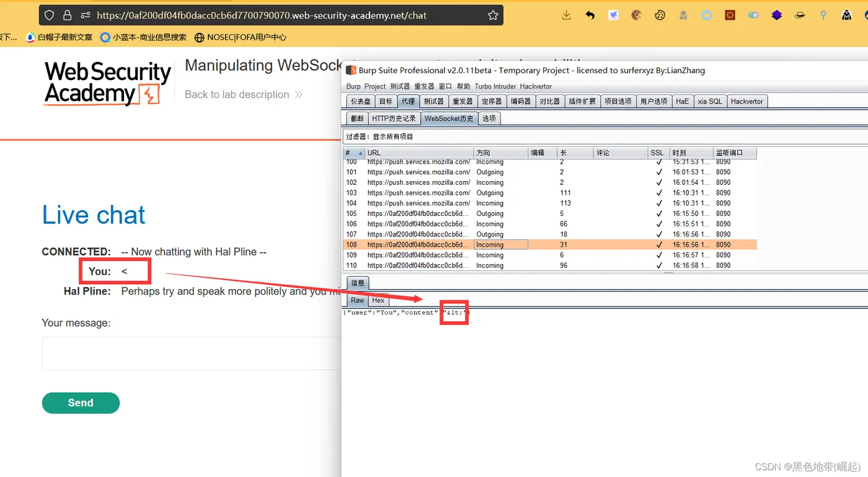Select WebSocket history row 110

(x=549, y=265)
